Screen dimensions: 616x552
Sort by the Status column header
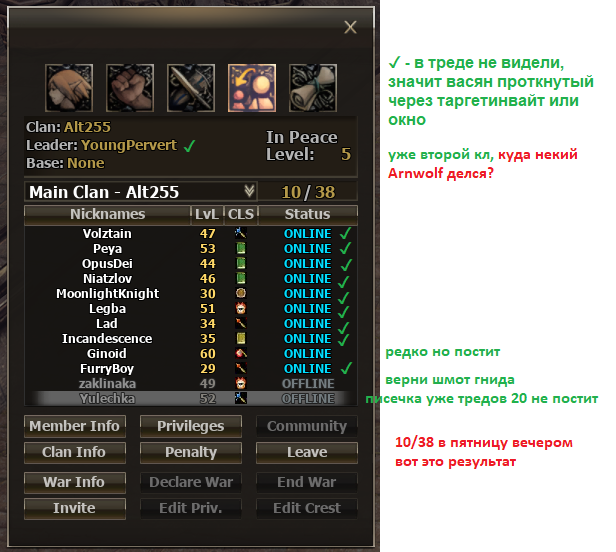point(308,214)
